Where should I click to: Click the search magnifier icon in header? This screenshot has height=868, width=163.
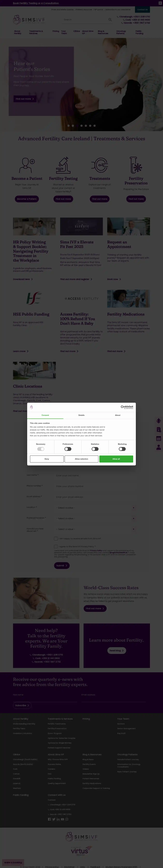click(110, 20)
